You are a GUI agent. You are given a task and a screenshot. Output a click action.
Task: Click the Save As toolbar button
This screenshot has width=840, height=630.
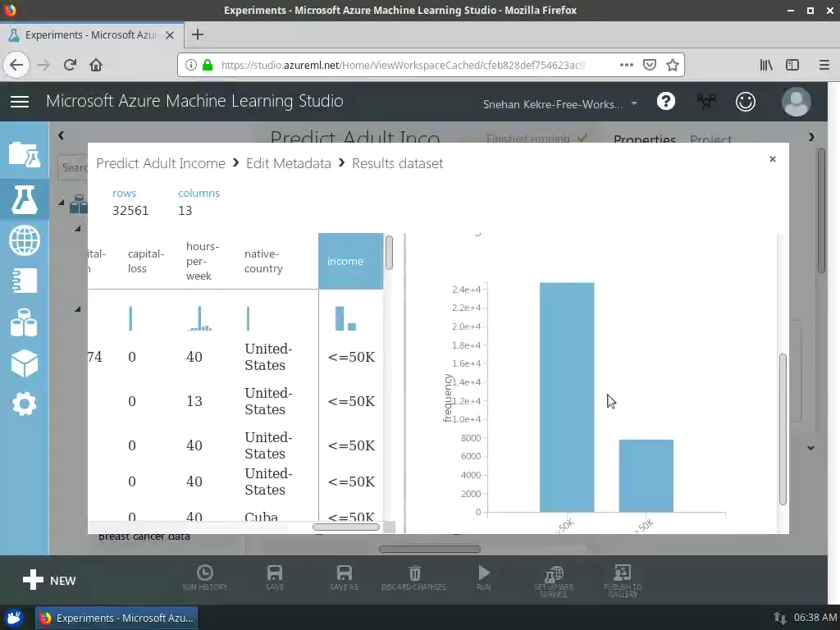tap(344, 577)
